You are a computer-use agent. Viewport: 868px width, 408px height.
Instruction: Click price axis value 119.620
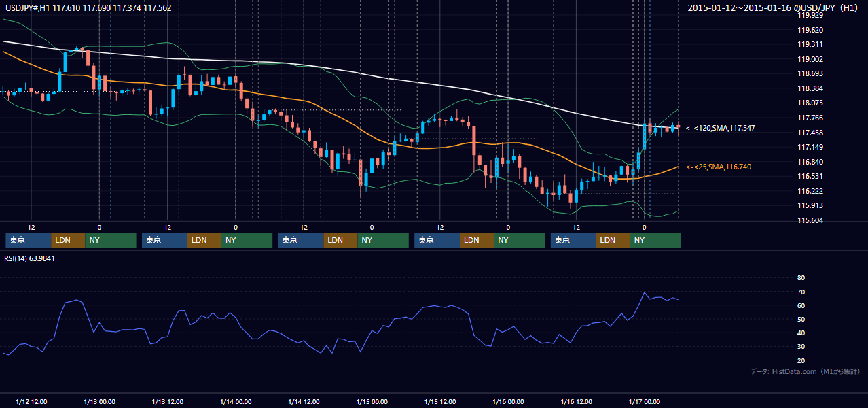[x=810, y=30]
